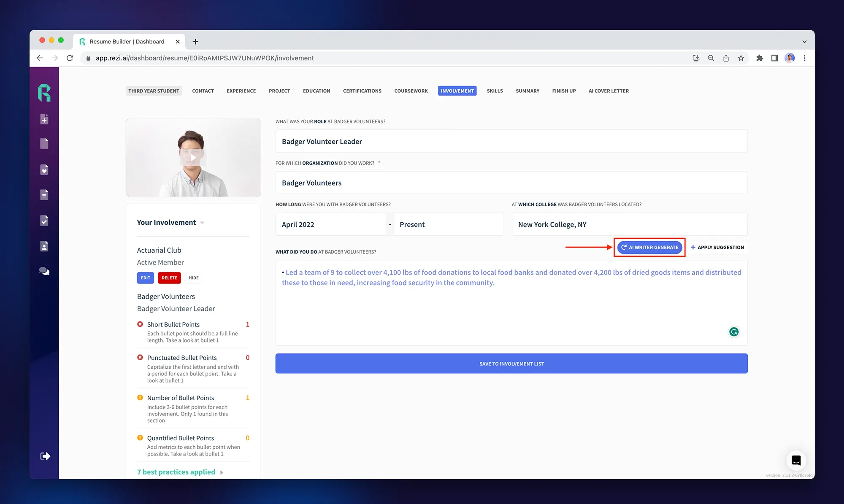This screenshot has height=504, width=844.
Task: Hide the Actuarial Club involvement
Action: pos(194,278)
